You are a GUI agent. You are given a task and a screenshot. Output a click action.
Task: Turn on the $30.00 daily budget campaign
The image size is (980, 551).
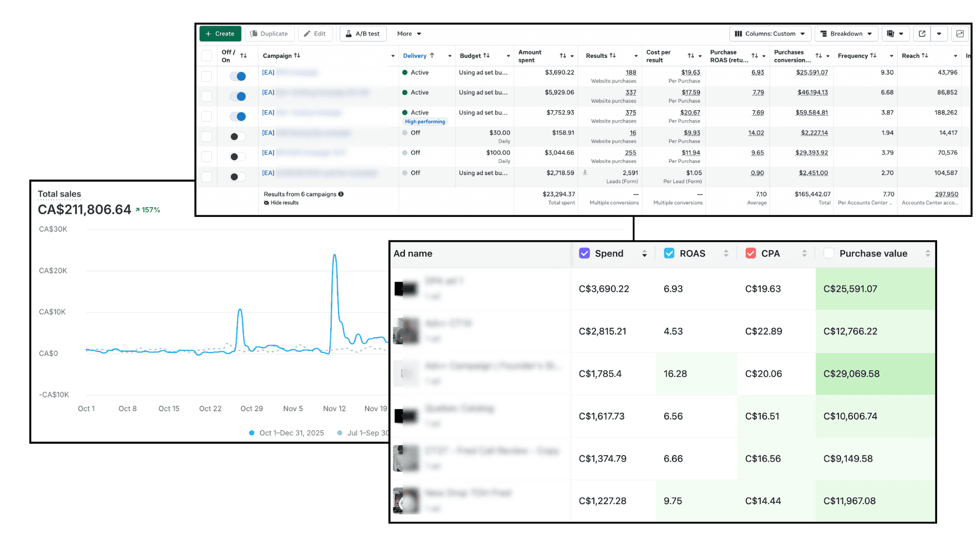tap(238, 137)
